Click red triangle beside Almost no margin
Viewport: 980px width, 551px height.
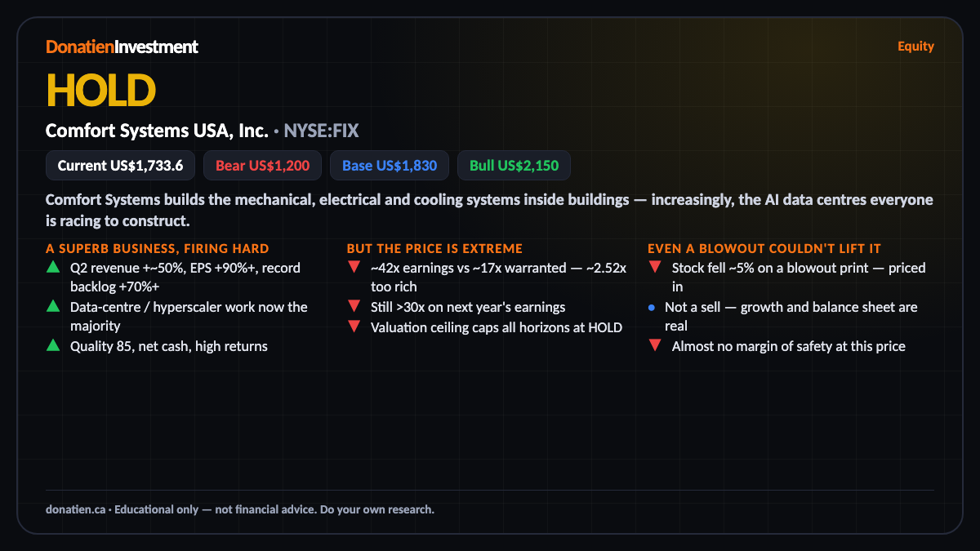click(654, 345)
